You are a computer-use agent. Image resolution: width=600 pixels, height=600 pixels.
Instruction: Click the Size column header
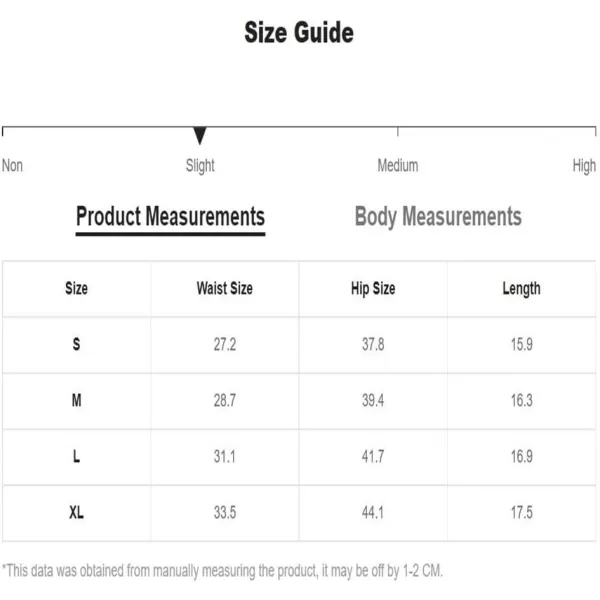[x=76, y=288]
